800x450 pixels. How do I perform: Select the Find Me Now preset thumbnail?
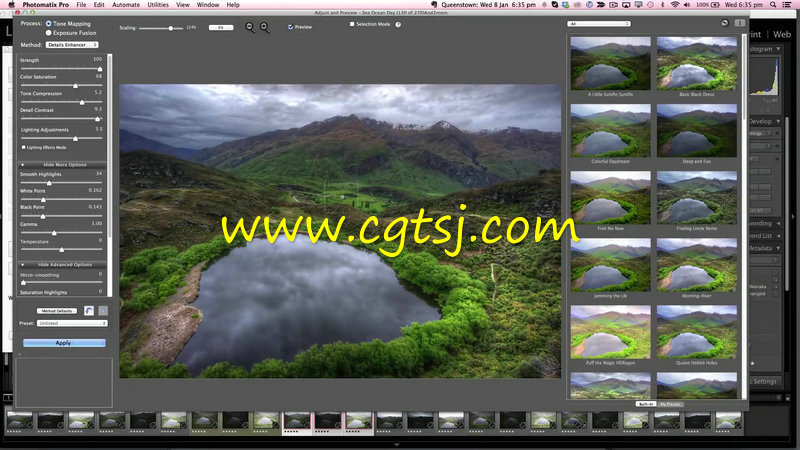[x=611, y=197]
